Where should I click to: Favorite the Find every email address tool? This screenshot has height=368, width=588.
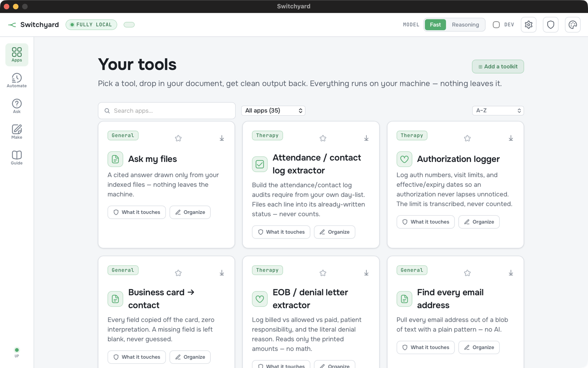pos(467,273)
